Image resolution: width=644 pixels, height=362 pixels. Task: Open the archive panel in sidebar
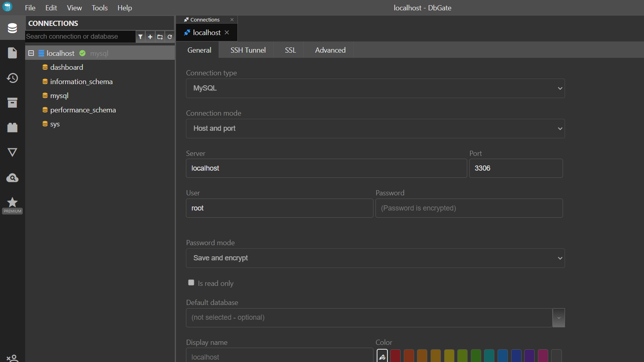[x=12, y=103]
